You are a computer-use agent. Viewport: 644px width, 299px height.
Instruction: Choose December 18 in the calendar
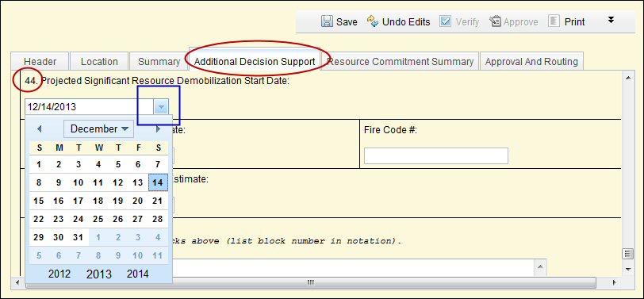point(98,201)
